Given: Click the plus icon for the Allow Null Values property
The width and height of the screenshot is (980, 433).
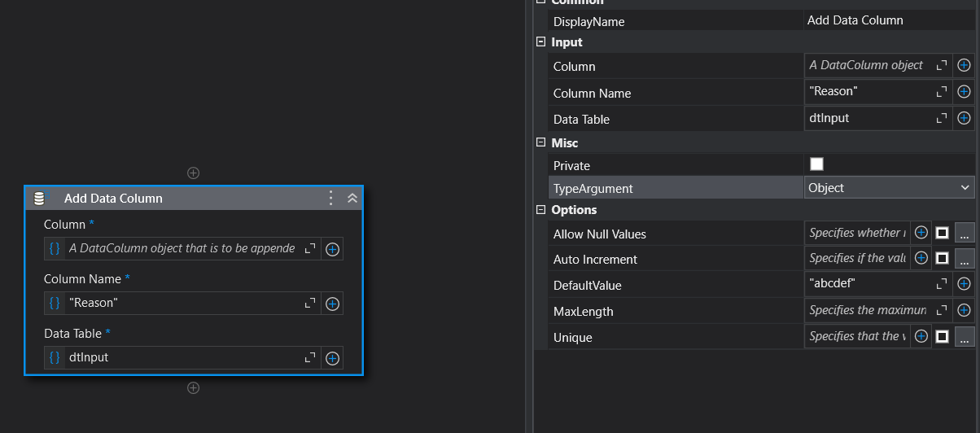Looking at the screenshot, I should [x=921, y=233].
